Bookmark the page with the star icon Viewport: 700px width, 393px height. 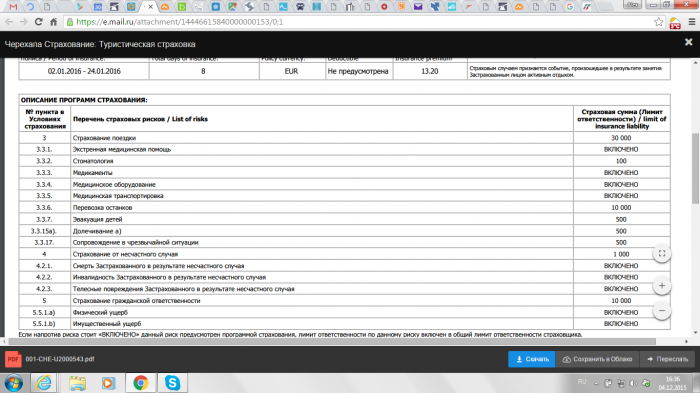[x=658, y=22]
